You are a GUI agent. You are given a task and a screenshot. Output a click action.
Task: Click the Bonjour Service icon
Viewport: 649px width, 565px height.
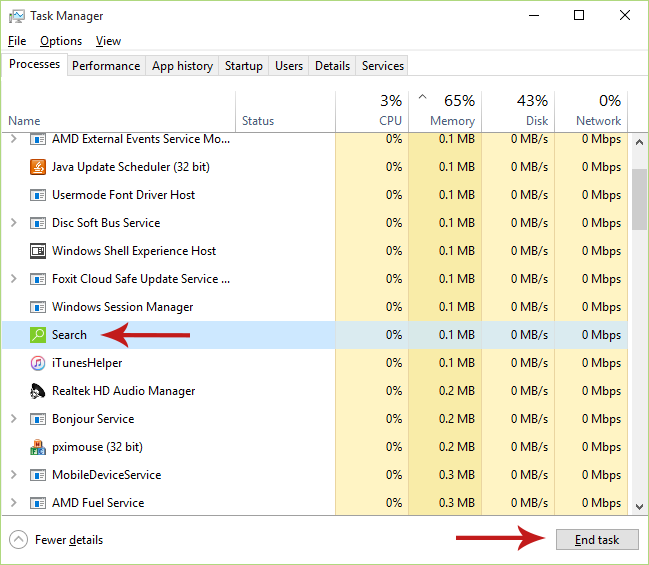pyautogui.click(x=38, y=419)
